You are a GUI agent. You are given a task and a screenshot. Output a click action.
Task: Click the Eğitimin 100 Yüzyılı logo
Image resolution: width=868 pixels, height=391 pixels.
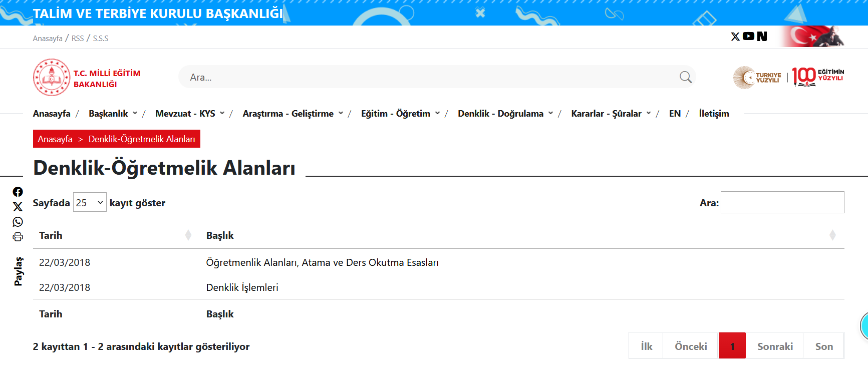818,77
